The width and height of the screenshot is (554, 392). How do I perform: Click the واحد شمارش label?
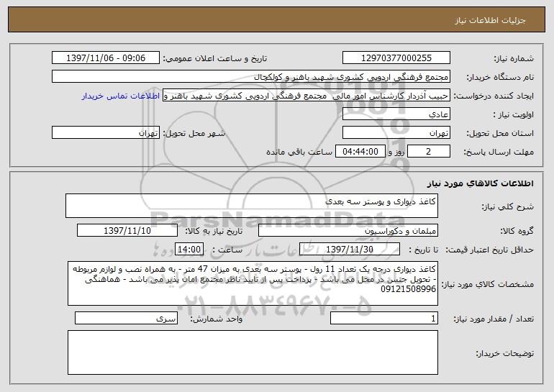(x=217, y=319)
